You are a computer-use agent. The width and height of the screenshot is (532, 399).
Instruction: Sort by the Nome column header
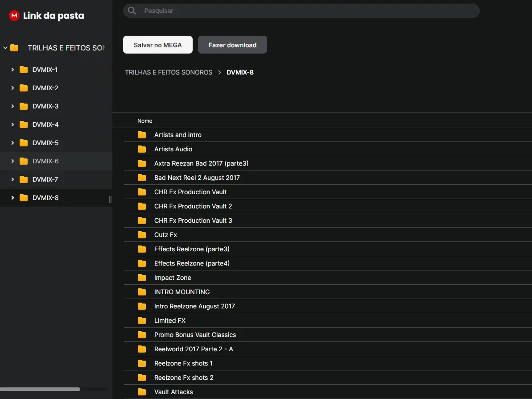tap(145, 121)
